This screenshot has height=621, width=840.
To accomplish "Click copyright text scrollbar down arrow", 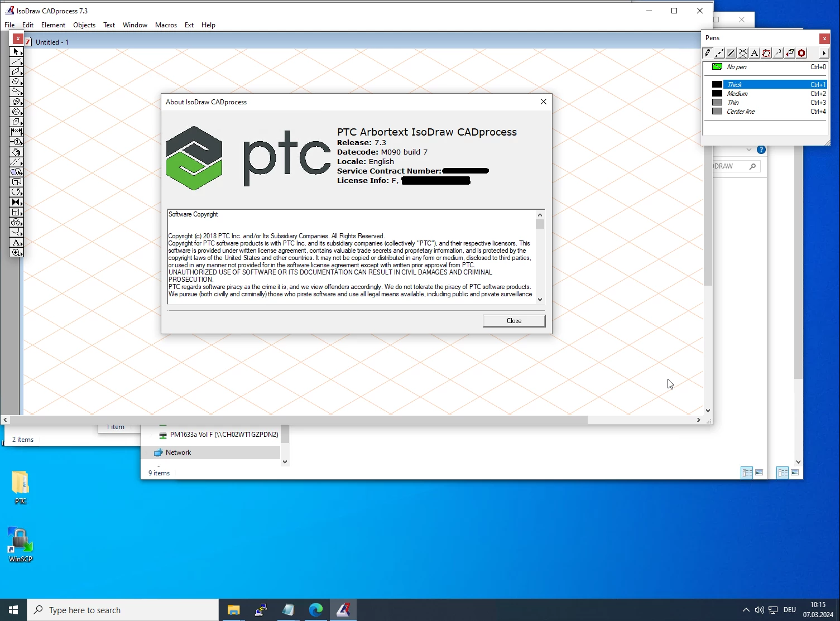I will pyautogui.click(x=540, y=300).
